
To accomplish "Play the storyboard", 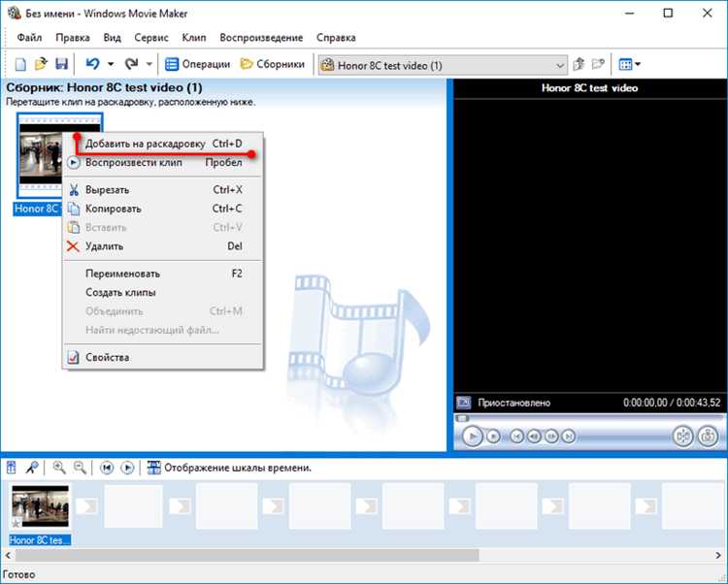I will (x=127, y=468).
